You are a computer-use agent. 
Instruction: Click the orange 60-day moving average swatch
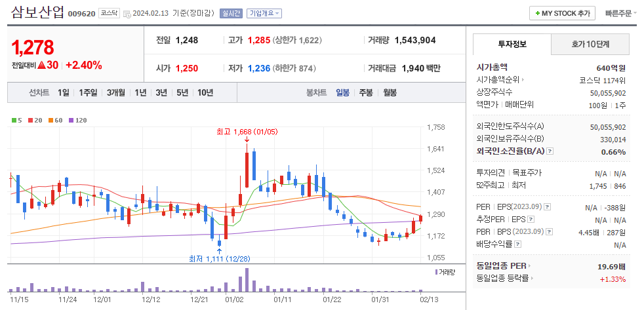[x=51, y=121]
